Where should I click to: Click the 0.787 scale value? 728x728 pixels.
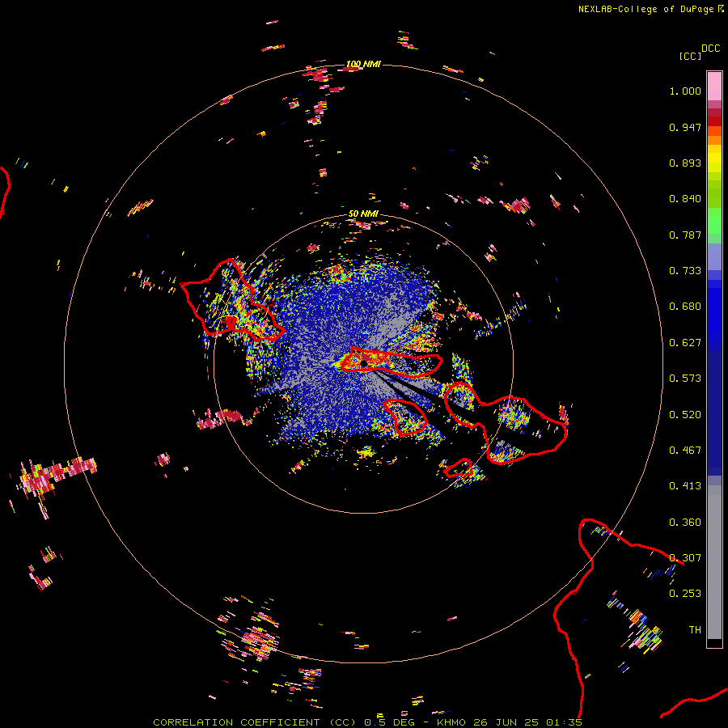(x=685, y=235)
